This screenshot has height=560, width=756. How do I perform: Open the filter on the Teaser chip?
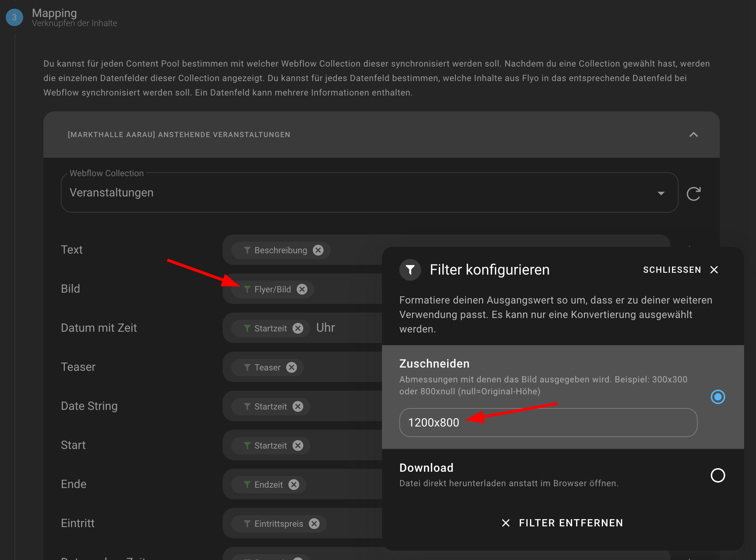tap(247, 367)
